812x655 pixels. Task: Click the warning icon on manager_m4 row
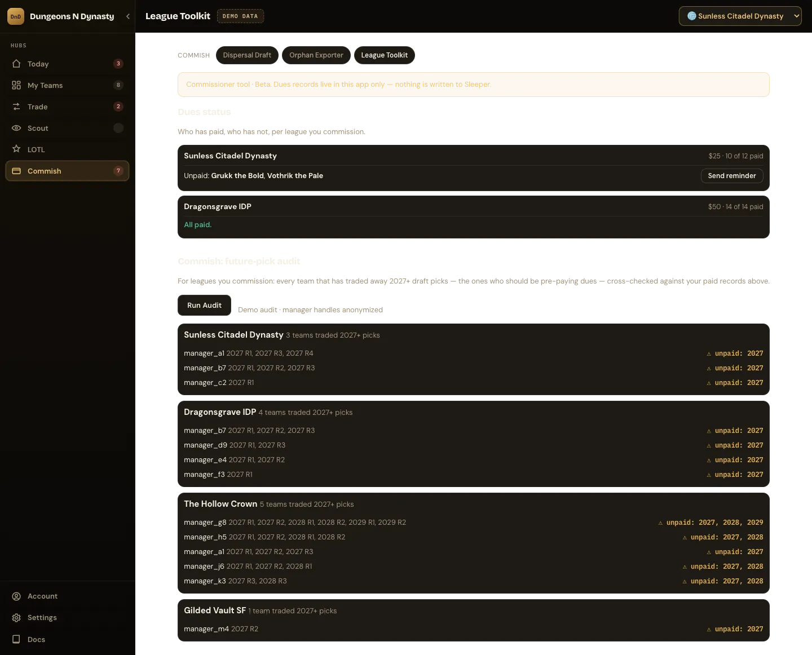pyautogui.click(x=709, y=630)
